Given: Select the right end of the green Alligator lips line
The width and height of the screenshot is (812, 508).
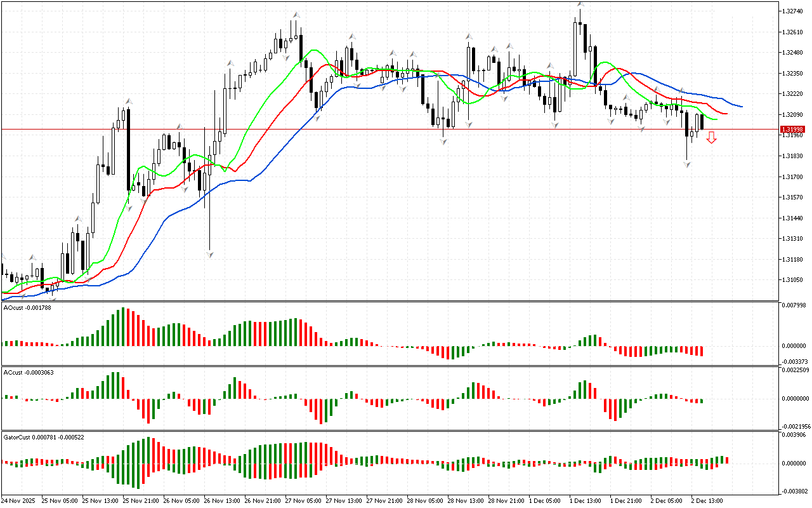Looking at the screenshot, I should [x=717, y=119].
